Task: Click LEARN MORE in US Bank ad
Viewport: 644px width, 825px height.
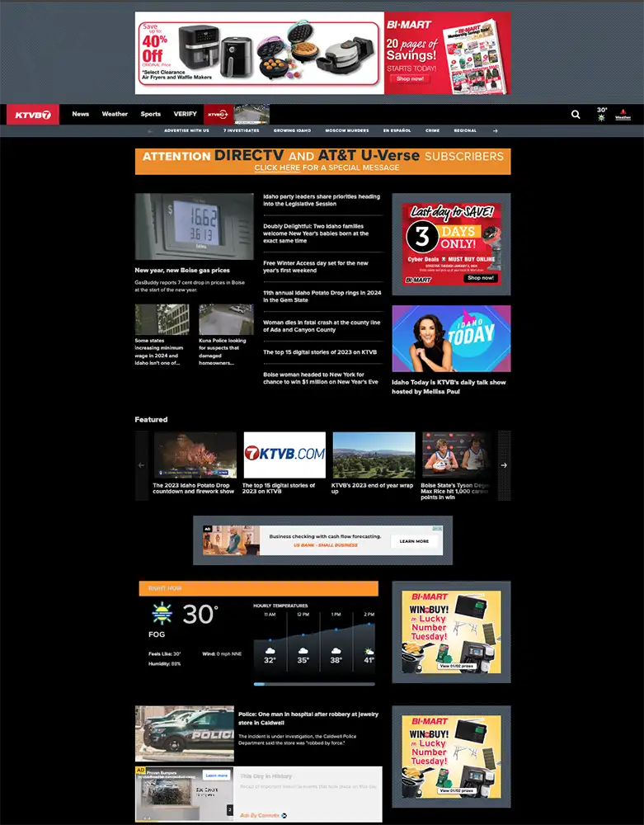Action: [x=414, y=541]
